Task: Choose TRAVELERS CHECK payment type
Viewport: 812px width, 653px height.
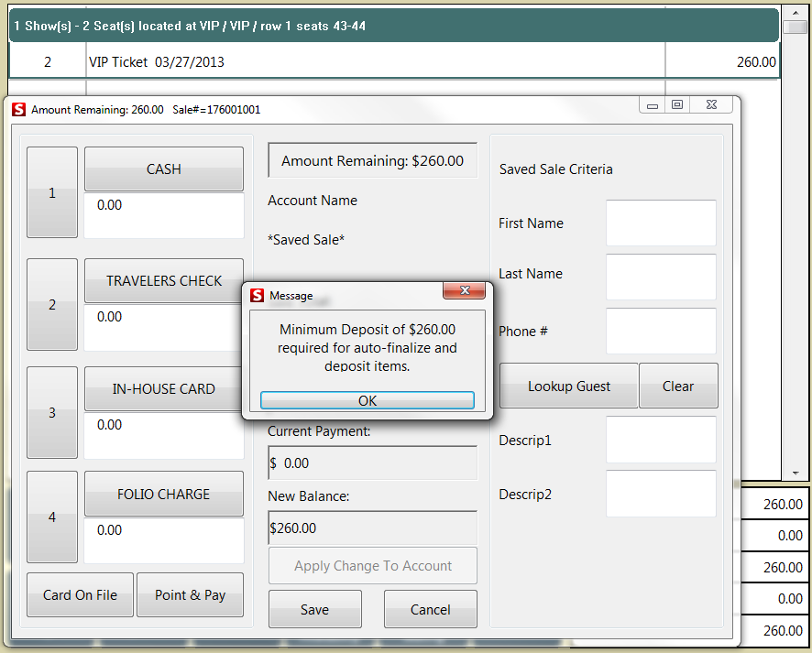Action: click(164, 281)
